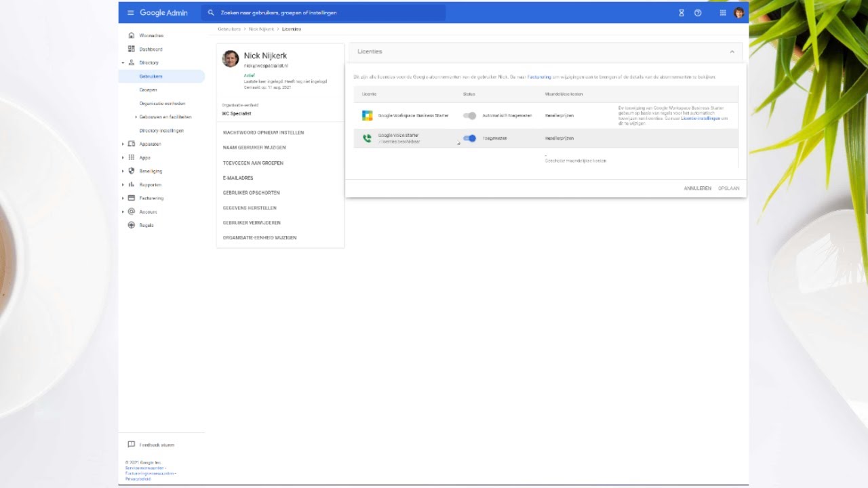Click the Privacybeleid footer link
Screen dimensions: 868x488
pos(138,479)
